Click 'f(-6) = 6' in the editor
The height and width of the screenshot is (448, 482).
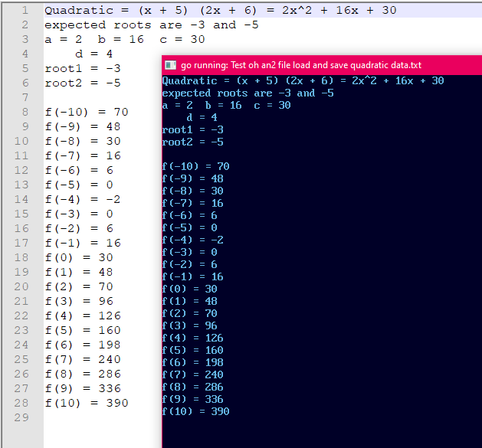coord(79,170)
